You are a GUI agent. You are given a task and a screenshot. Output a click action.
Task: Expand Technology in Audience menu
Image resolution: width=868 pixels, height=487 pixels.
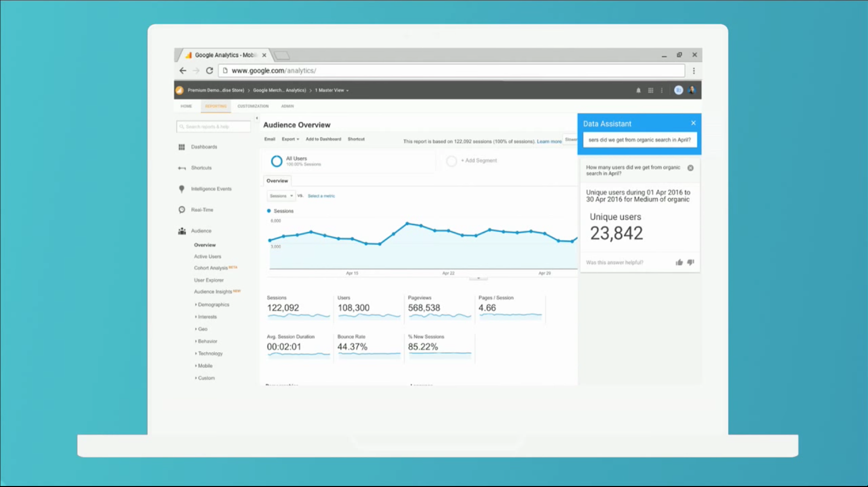209,354
